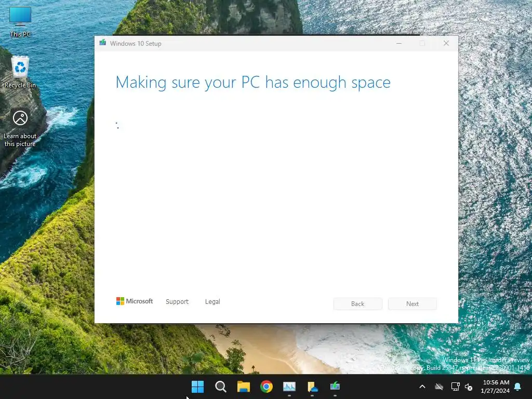
Task: Switch to Windows 10 Setup taskbar icon
Action: coord(335,387)
